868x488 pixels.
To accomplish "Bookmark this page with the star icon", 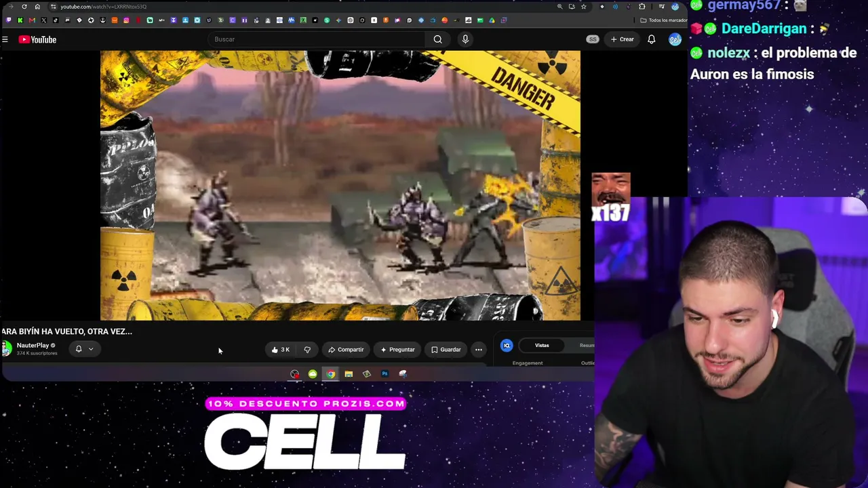I will pyautogui.click(x=583, y=7).
